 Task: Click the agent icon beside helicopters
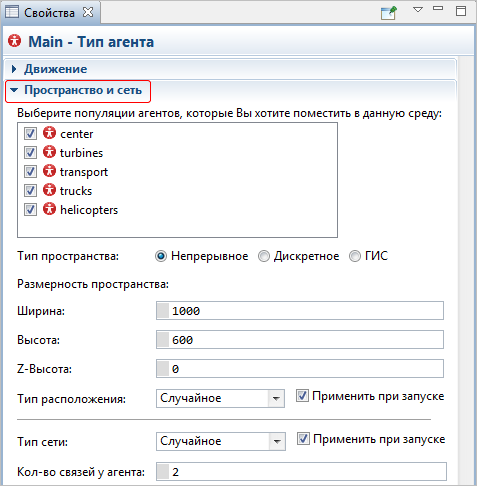click(49, 209)
